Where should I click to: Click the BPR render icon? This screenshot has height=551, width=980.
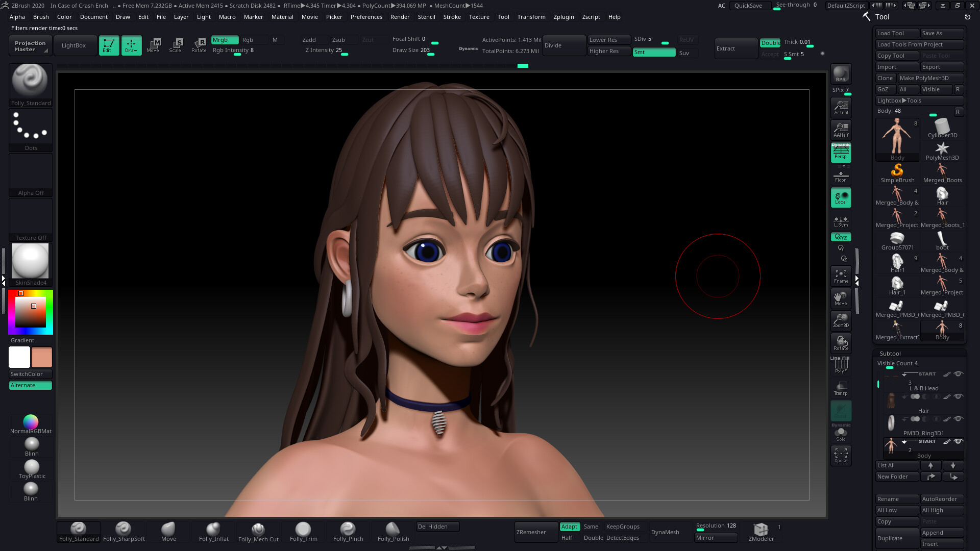pos(841,74)
